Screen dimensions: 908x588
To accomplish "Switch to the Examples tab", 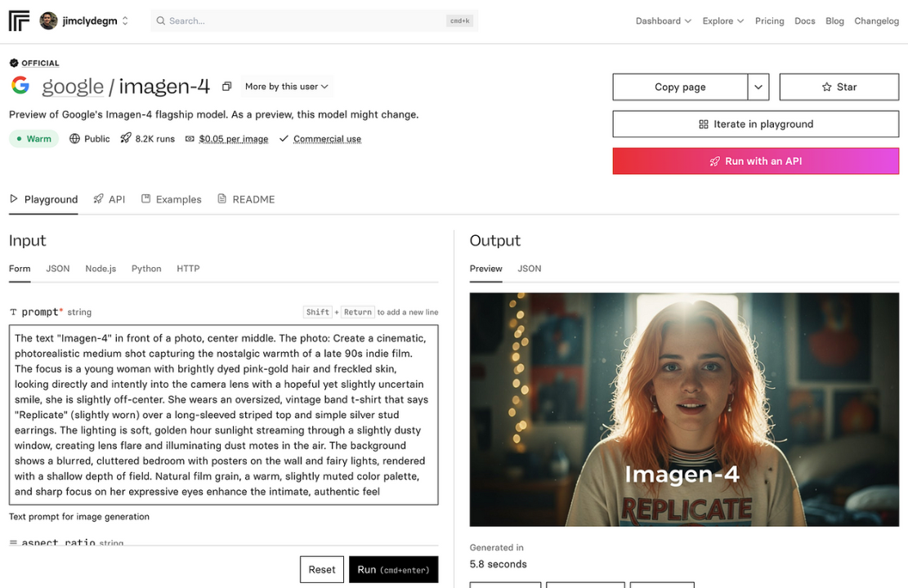I will click(x=172, y=199).
